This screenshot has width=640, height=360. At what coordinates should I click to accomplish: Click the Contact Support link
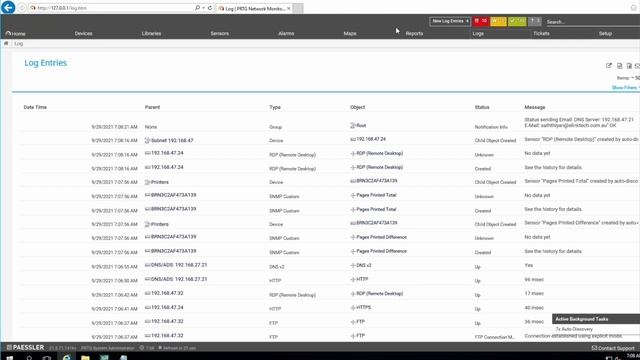pyautogui.click(x=613, y=348)
